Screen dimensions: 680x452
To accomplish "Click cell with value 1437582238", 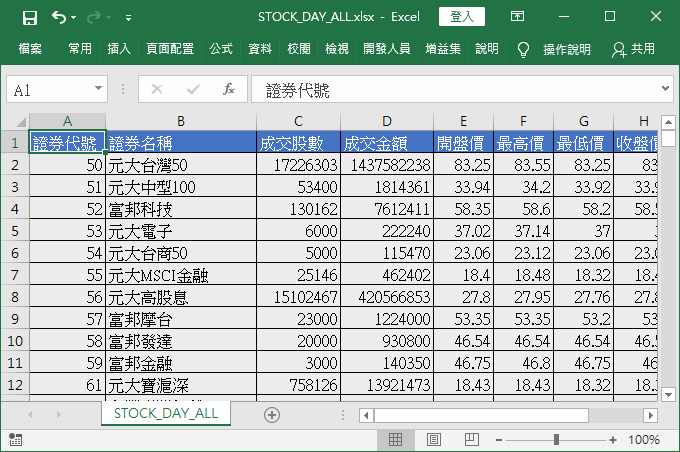I will [387, 164].
